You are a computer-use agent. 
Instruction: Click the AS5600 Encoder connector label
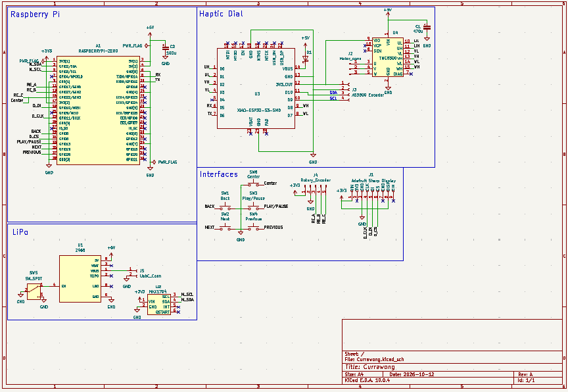tap(367, 95)
